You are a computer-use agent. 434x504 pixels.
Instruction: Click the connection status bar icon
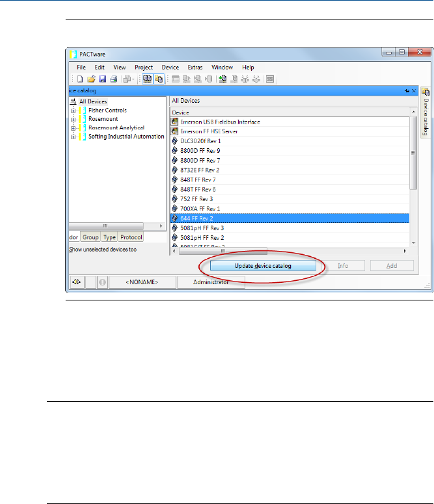(x=77, y=282)
